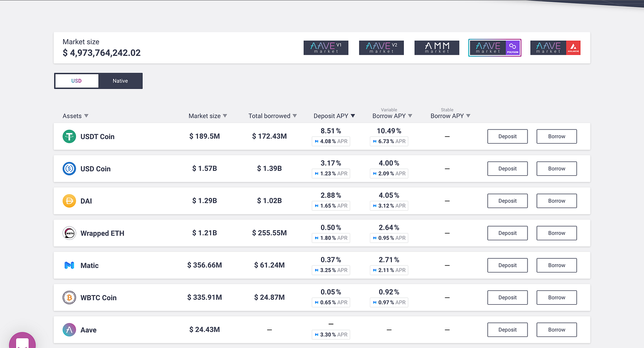This screenshot has height=348, width=644.
Task: Click the DAI yellow token icon
Action: (69, 201)
